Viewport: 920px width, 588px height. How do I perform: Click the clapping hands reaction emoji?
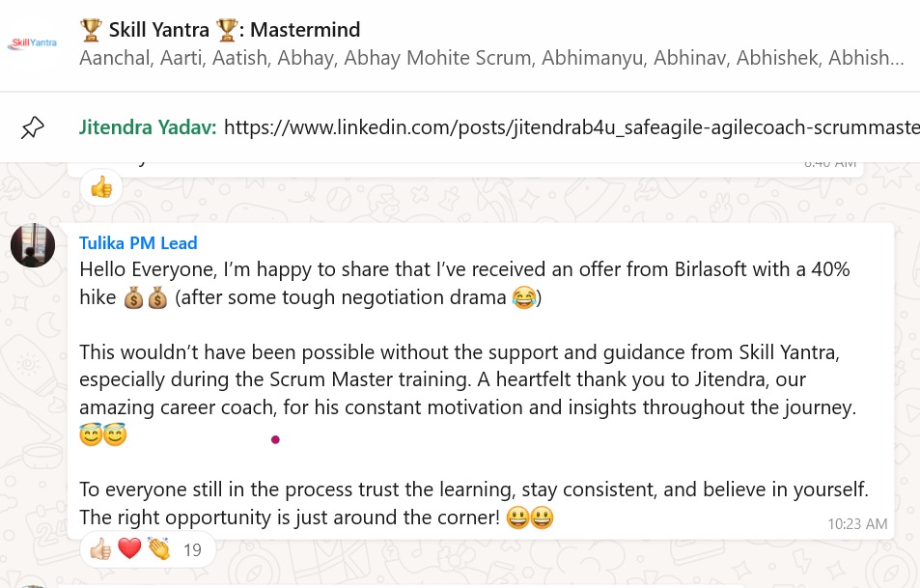click(x=158, y=550)
